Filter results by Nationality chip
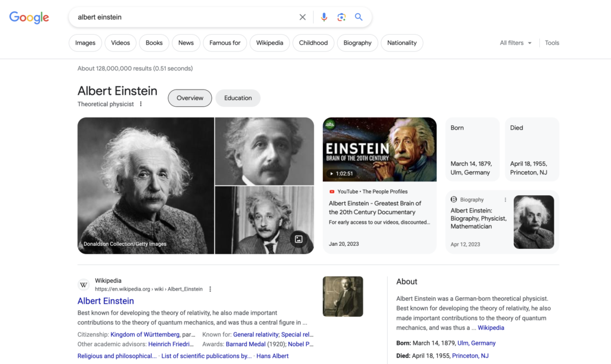Image resolution: width=611 pixels, height=364 pixels. (402, 43)
